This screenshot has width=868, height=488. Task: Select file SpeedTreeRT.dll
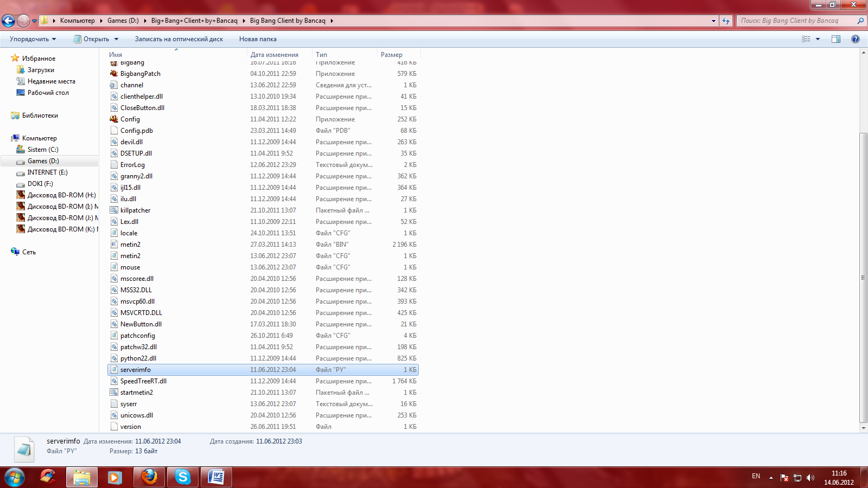pyautogui.click(x=143, y=381)
